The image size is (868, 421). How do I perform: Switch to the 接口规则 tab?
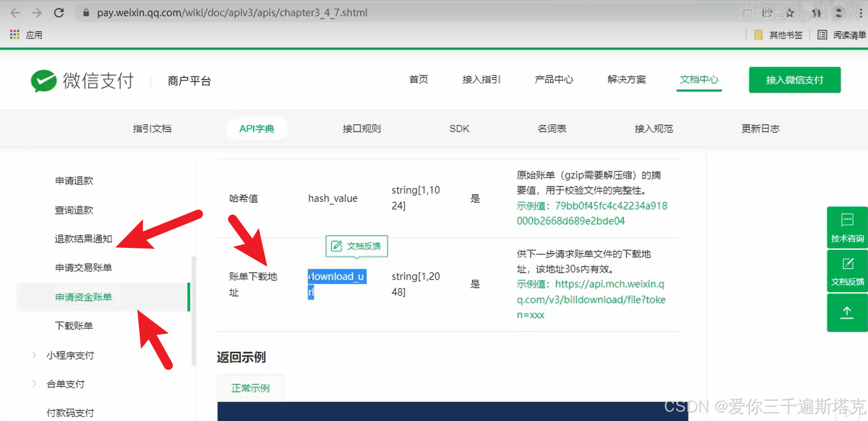coord(362,129)
